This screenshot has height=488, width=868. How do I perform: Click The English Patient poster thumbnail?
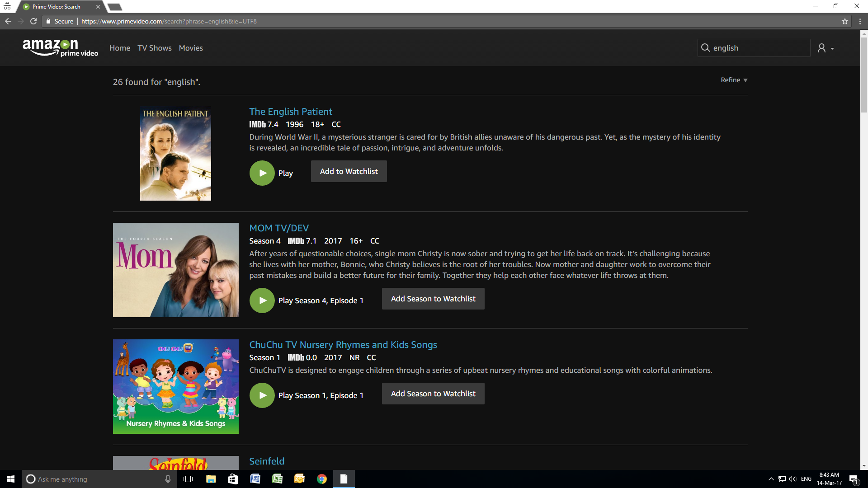pyautogui.click(x=175, y=154)
